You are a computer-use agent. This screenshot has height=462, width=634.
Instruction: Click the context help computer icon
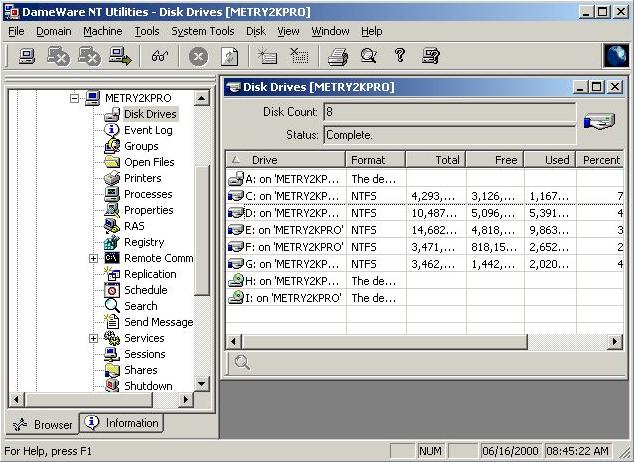coord(430,56)
